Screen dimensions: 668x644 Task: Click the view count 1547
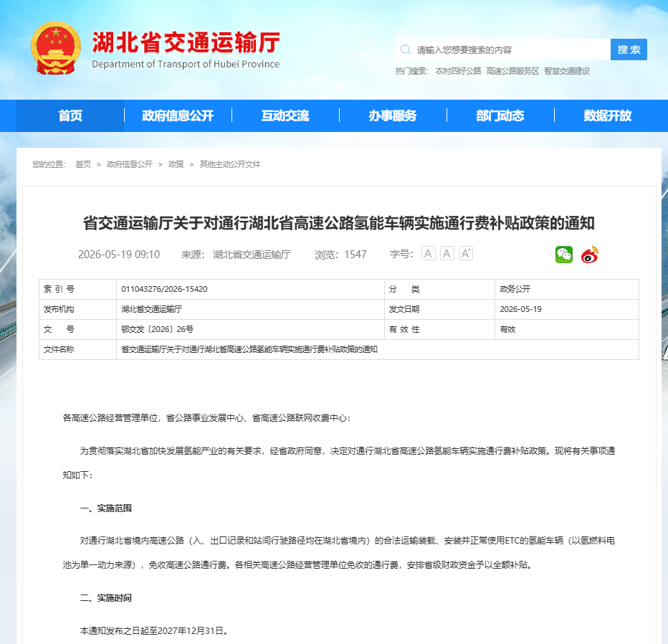tap(356, 255)
